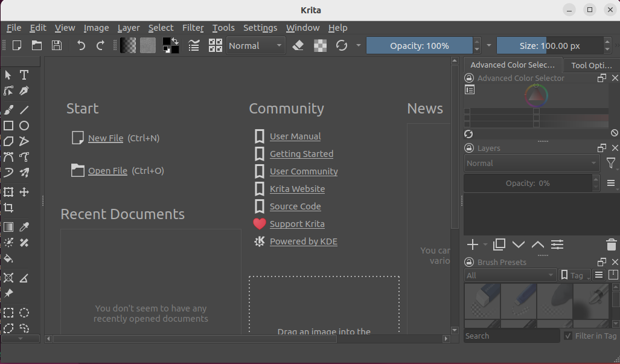Create a new document from the toolbar
Screen dimensions: 620x364
pyautogui.click(x=17, y=45)
